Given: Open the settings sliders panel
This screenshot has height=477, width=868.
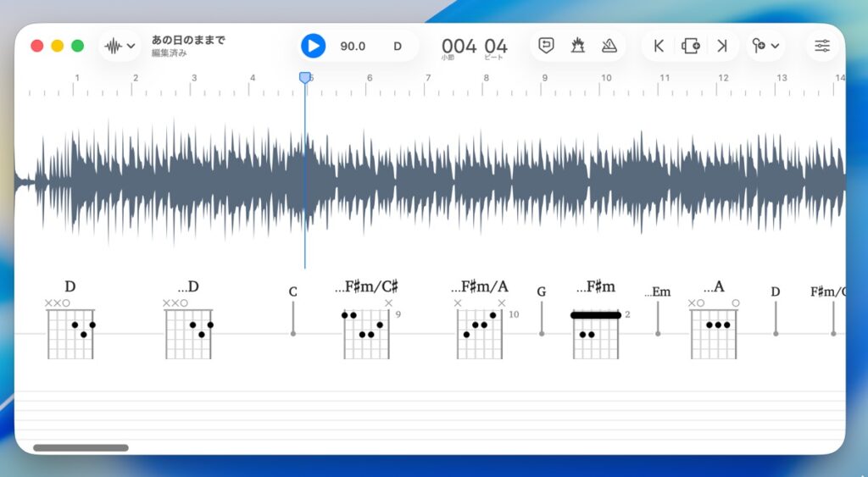Looking at the screenshot, I should pos(822,46).
